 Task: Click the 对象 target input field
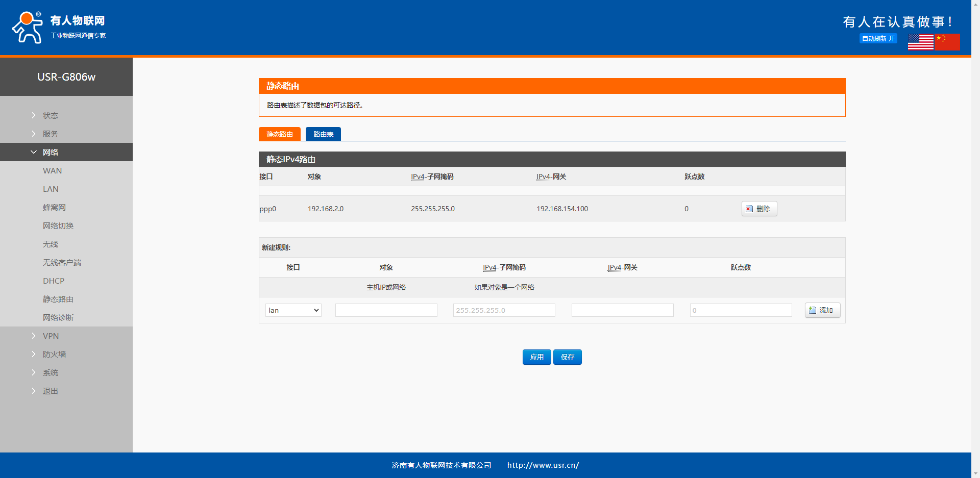point(386,310)
